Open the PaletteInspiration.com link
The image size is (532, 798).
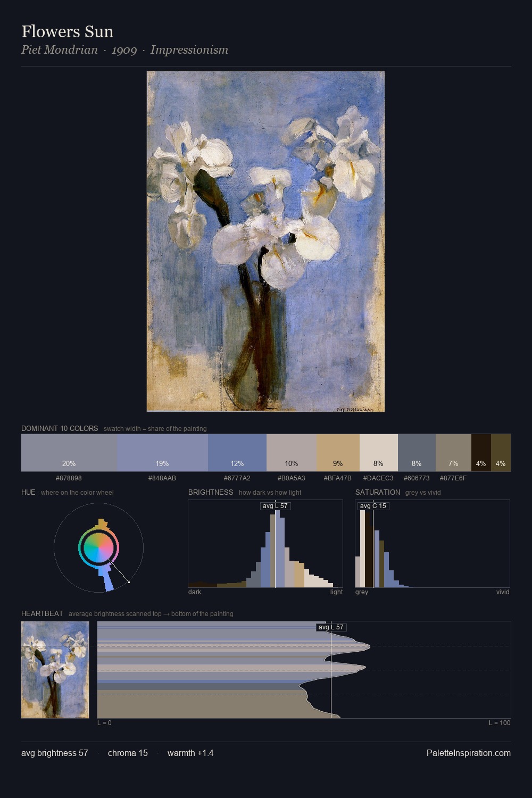pyautogui.click(x=469, y=753)
